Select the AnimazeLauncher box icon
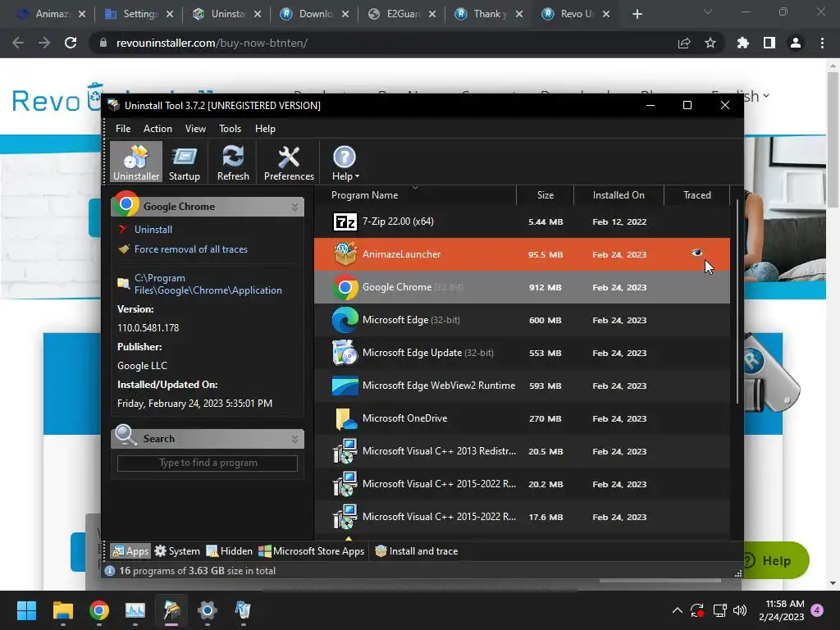Viewport: 840px width, 630px height. tap(345, 254)
